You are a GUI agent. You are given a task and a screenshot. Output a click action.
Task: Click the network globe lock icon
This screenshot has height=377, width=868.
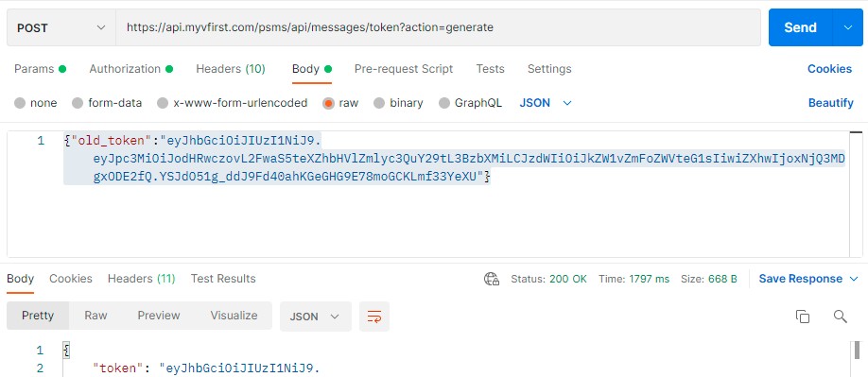492,279
